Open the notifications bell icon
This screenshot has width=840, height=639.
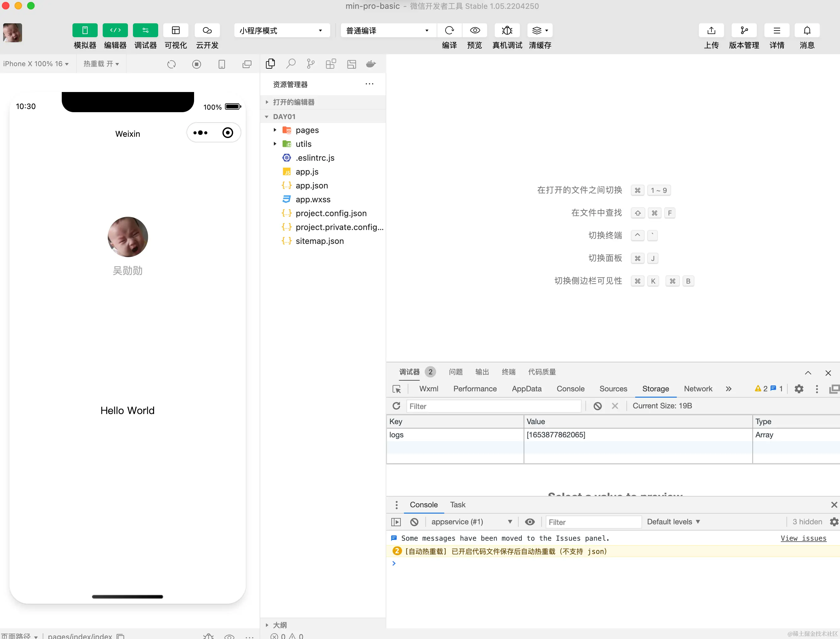(x=807, y=31)
